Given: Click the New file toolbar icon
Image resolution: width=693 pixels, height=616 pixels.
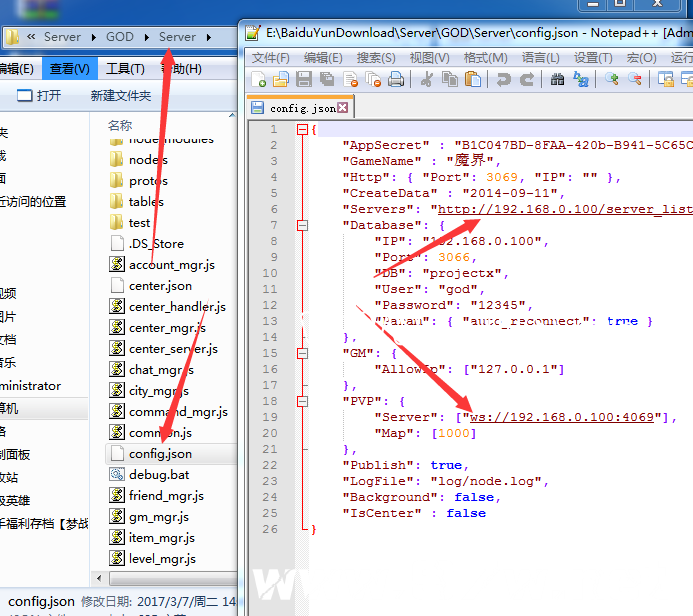Looking at the screenshot, I should [x=260, y=80].
